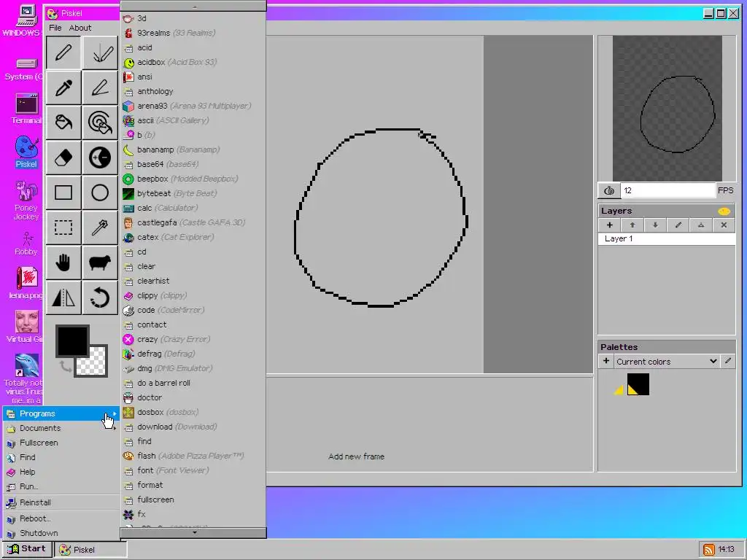Select the Eraser tool
Image resolution: width=747 pixels, height=560 pixels.
pyautogui.click(x=63, y=157)
